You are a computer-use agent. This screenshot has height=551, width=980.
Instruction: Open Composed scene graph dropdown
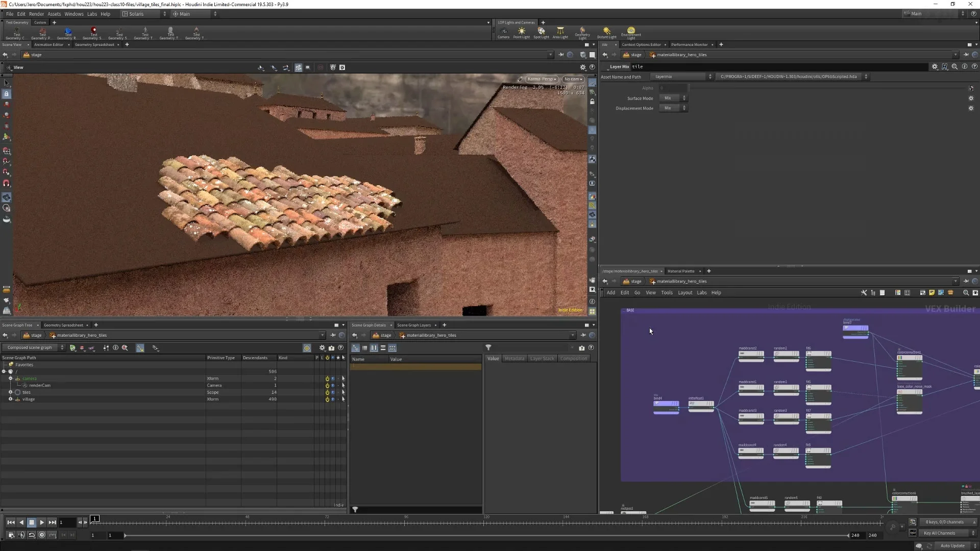[34, 347]
